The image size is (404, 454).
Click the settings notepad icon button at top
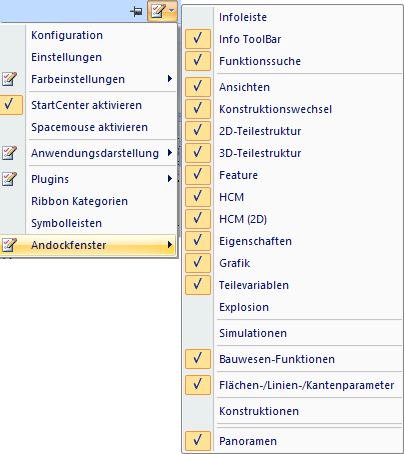pos(158,11)
